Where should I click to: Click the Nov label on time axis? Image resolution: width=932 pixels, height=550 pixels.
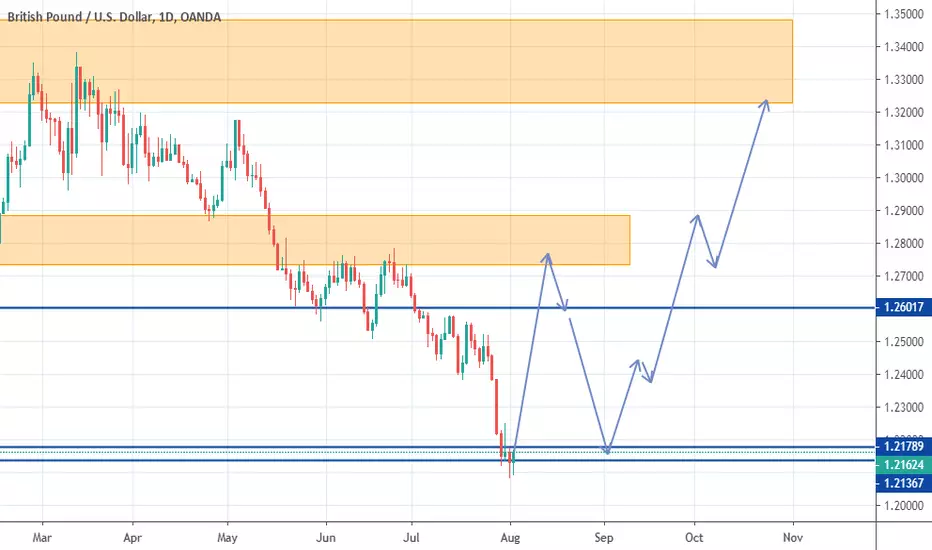pos(793,538)
